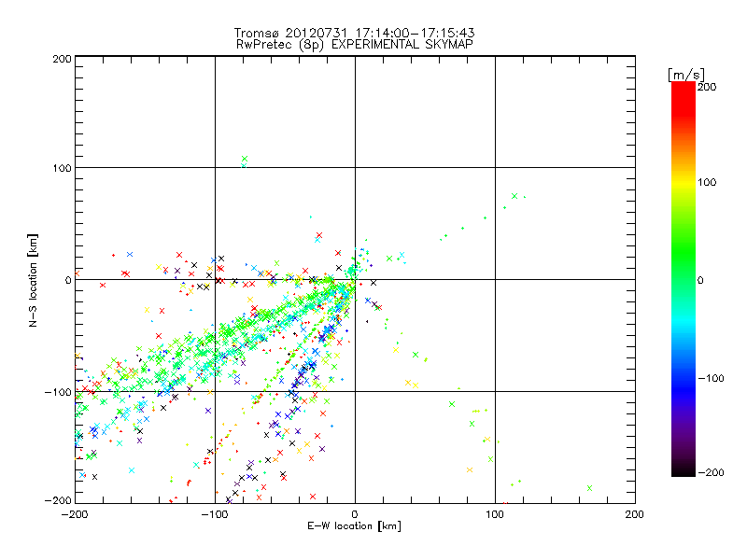Click the green cross marker above the N-S 100 line
747x560 pixels.
coord(245,159)
